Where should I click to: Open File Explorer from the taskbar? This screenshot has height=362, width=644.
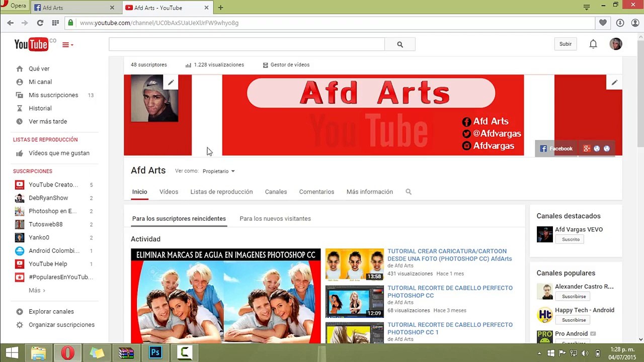click(x=39, y=353)
